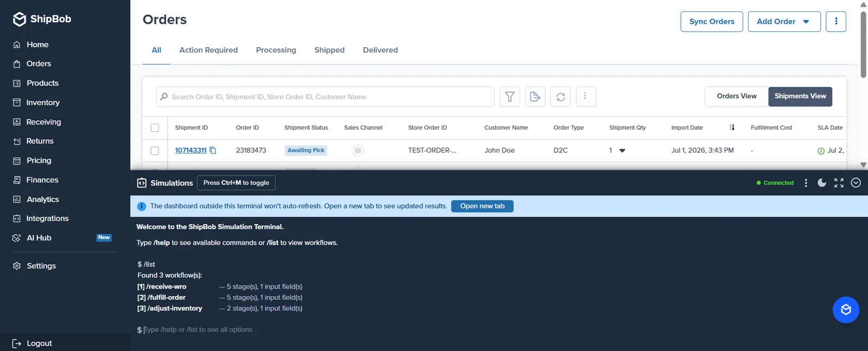The height and width of the screenshot is (351, 868).
Task: Click the ShipBob logo
Action: click(42, 19)
